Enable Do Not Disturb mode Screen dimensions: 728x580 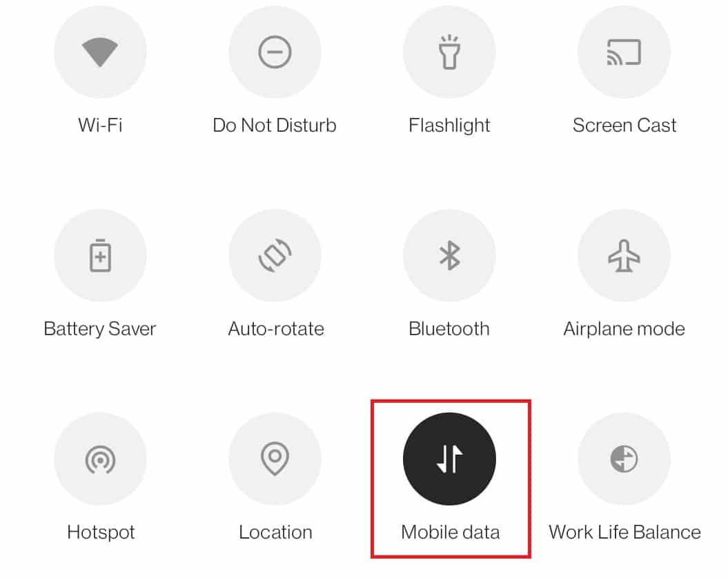click(x=275, y=52)
